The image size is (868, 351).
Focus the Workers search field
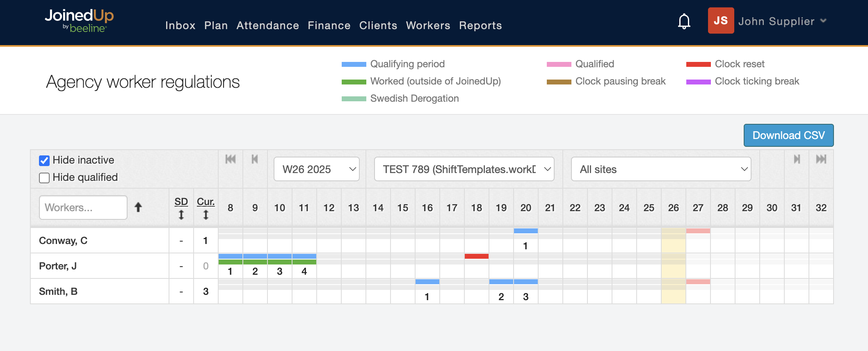pos(83,207)
